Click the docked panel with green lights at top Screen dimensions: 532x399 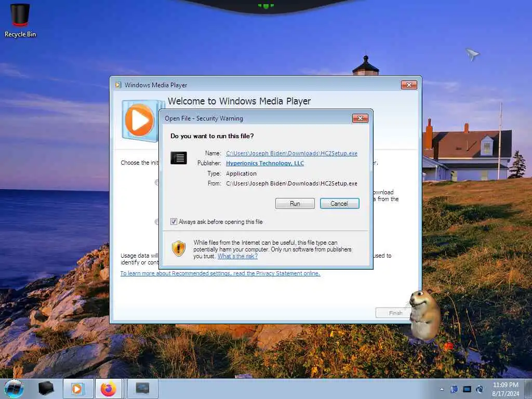(x=265, y=6)
